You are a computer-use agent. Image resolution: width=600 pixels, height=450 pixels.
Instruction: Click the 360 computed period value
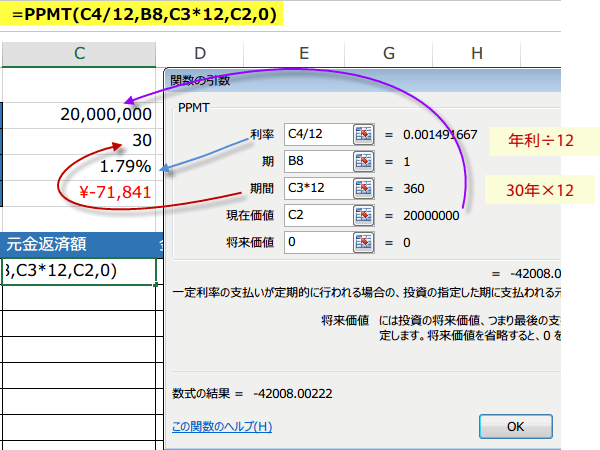coord(414,189)
